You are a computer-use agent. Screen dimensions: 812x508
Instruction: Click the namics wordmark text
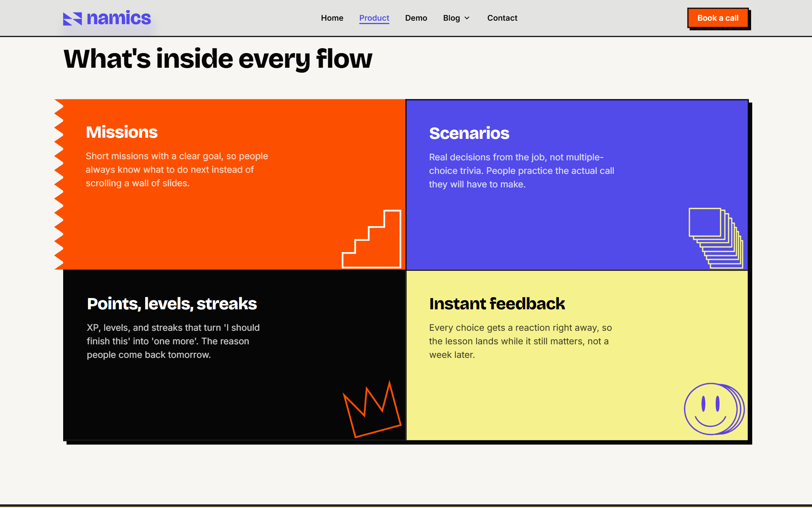[x=119, y=18]
